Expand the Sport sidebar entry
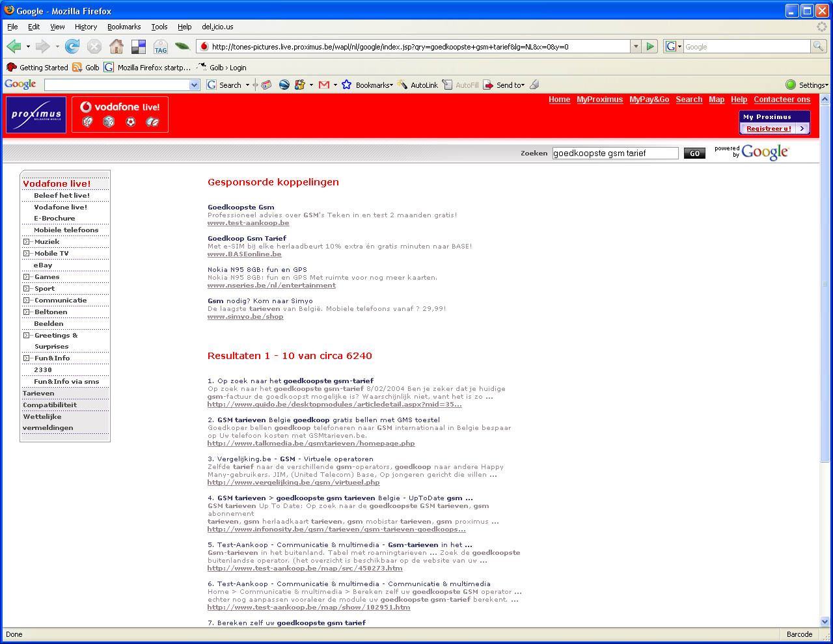833x644 pixels. point(27,288)
